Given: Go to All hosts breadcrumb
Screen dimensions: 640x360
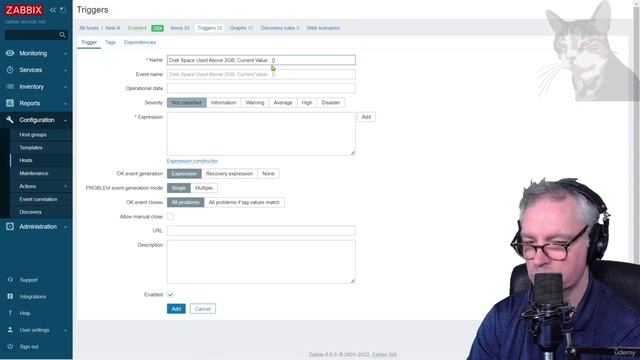Looking at the screenshot, I should point(89,28).
